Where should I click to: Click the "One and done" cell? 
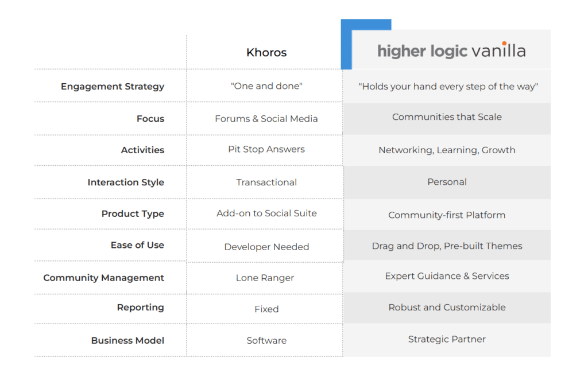266,87
